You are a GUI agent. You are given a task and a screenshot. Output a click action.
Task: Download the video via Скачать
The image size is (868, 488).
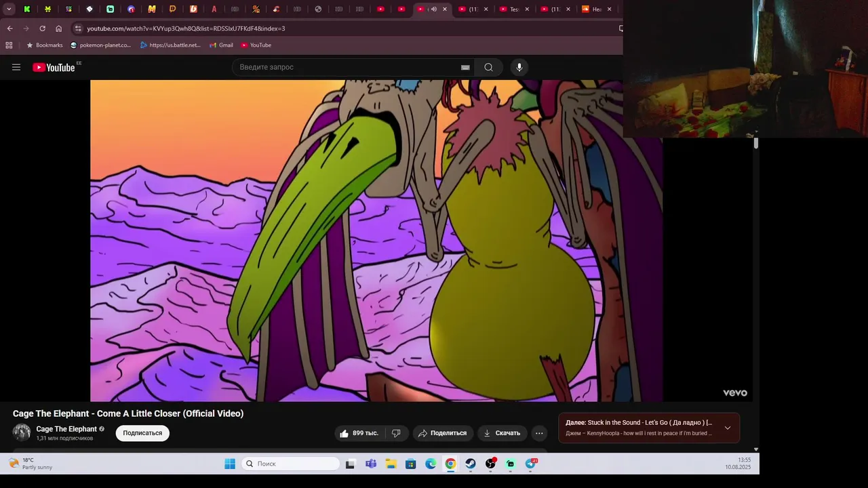502,433
